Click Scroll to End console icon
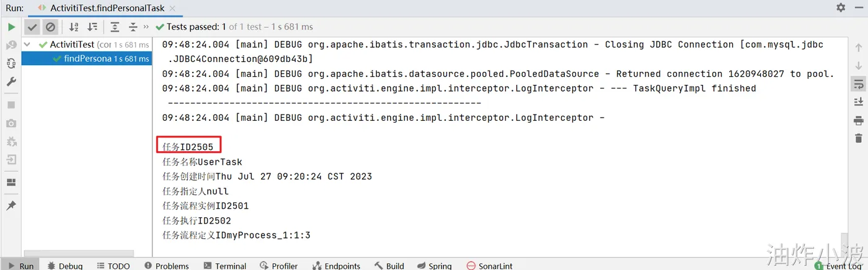Viewport: 868px width, 270px height. click(858, 102)
